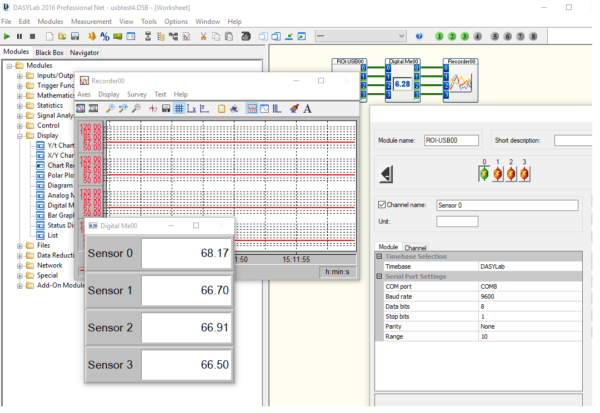Switch to layout button 1
This screenshot has height=413, width=600.
[x=439, y=36]
